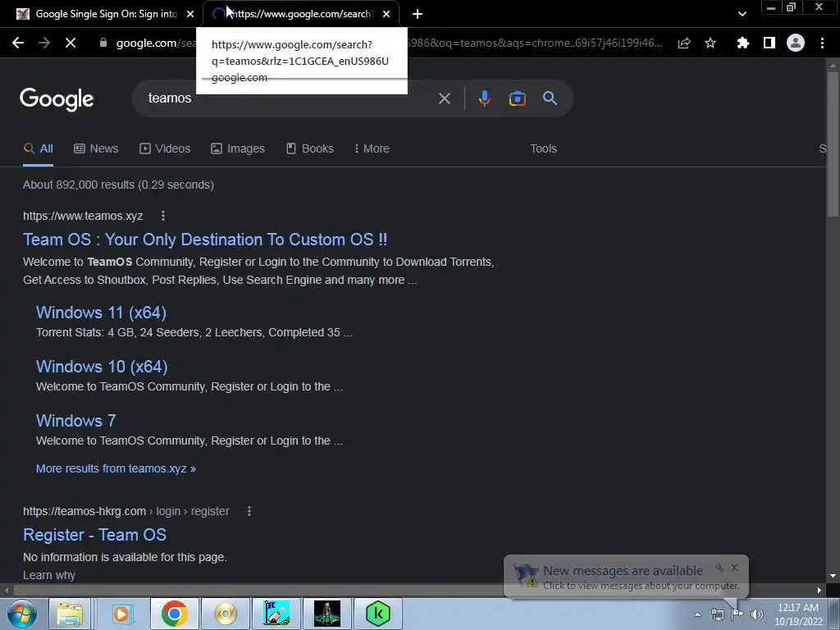
Task: Open options menu for teamos.xyz result
Action: (163, 216)
